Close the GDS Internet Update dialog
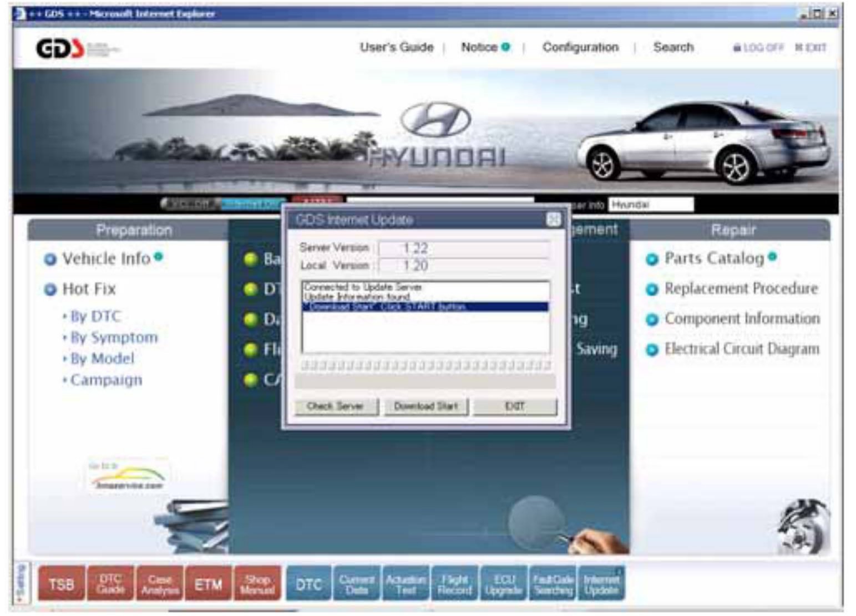 point(553,220)
